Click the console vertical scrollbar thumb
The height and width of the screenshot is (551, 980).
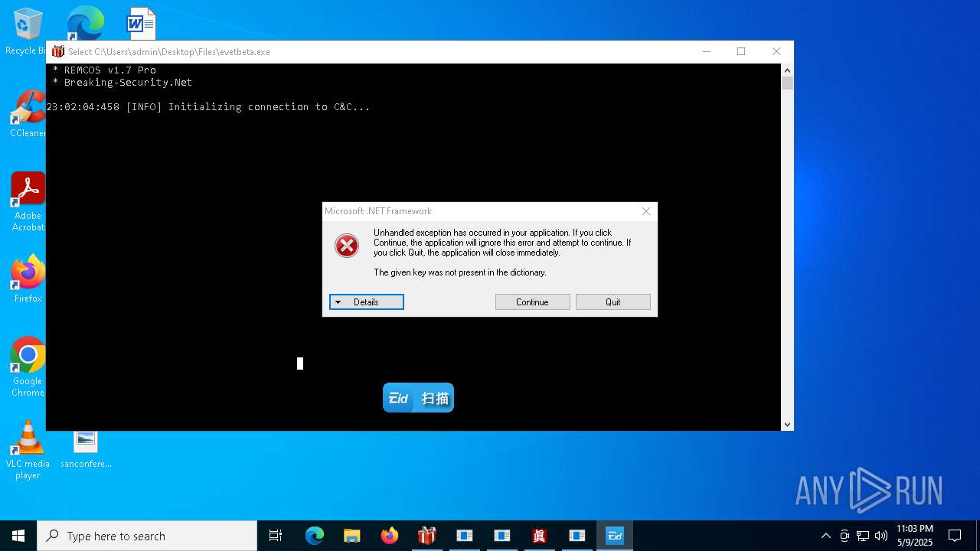(787, 83)
